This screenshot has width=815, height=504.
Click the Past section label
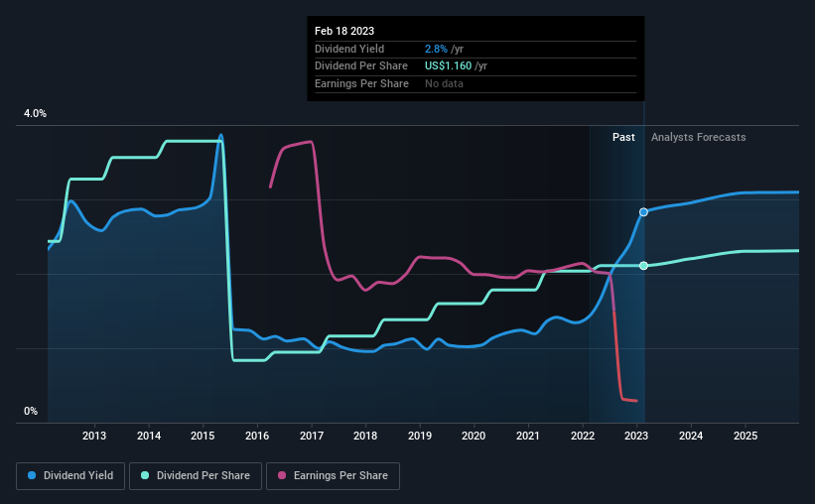coord(623,137)
